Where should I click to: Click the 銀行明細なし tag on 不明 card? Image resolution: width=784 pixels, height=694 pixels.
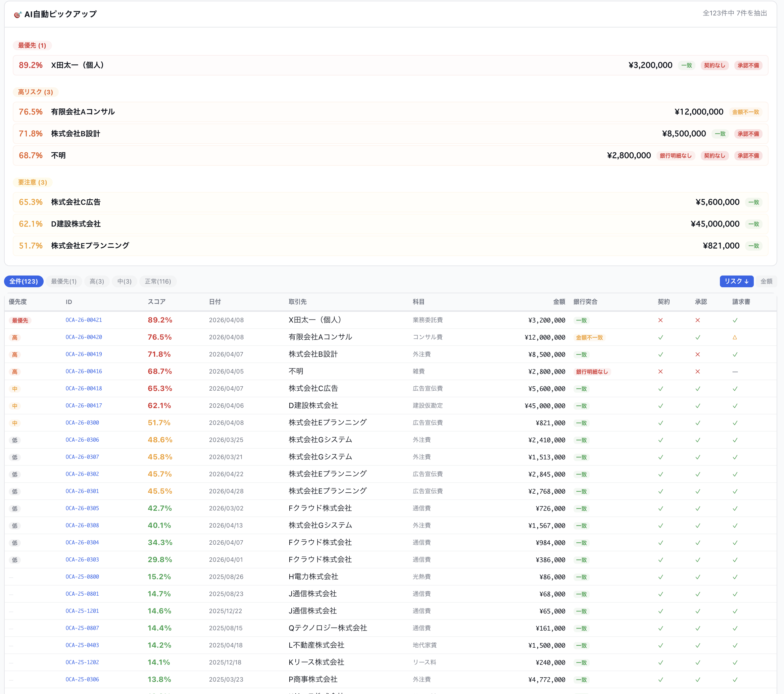tap(676, 156)
